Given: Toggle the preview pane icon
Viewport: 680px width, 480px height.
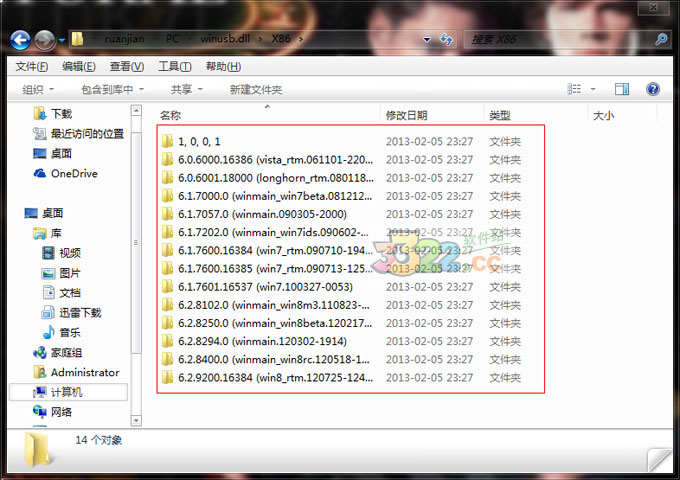Looking at the screenshot, I should tap(622, 89).
